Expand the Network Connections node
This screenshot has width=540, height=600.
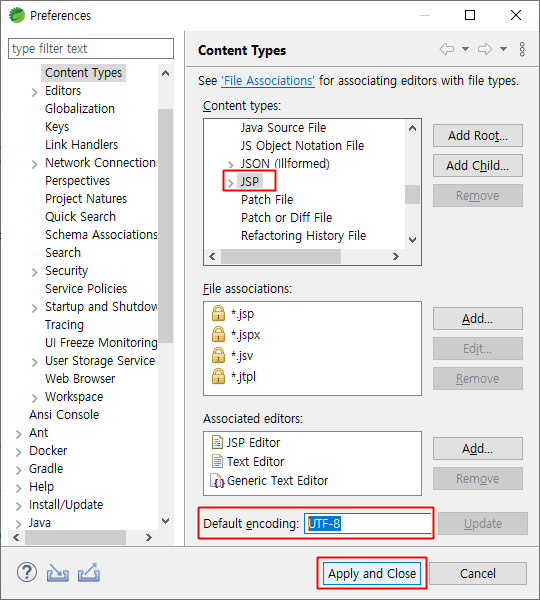tap(34, 164)
